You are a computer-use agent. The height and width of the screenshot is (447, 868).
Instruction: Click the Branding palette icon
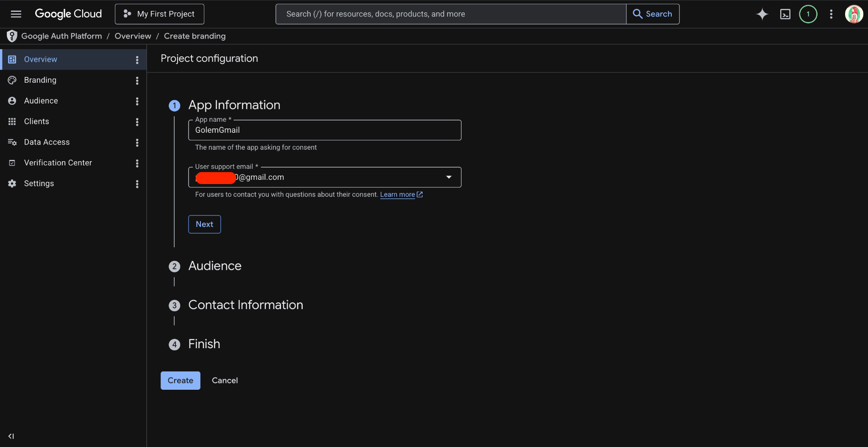[12, 80]
